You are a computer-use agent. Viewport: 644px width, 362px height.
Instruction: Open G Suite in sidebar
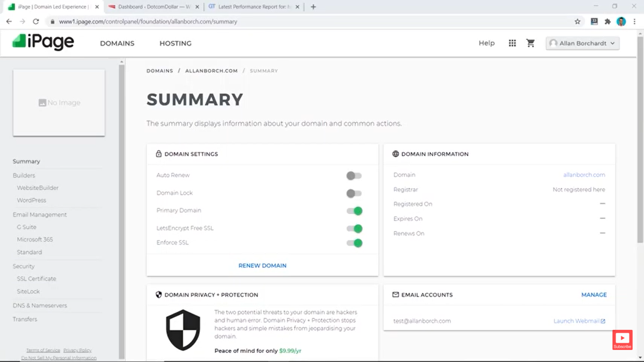[x=26, y=227]
